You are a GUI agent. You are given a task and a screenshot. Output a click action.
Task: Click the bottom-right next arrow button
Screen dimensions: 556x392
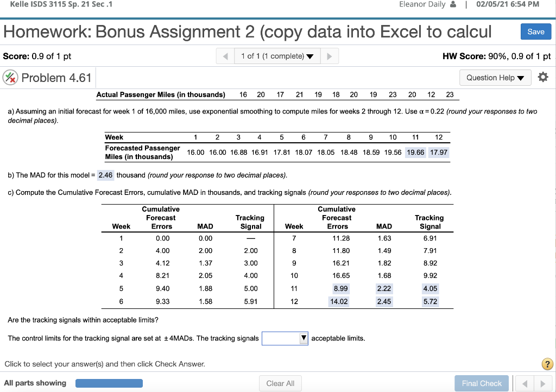pyautogui.click(x=542, y=383)
